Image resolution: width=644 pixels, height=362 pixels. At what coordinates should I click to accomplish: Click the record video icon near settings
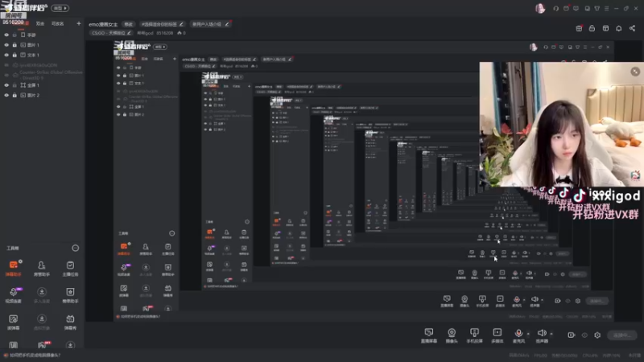(x=571, y=335)
